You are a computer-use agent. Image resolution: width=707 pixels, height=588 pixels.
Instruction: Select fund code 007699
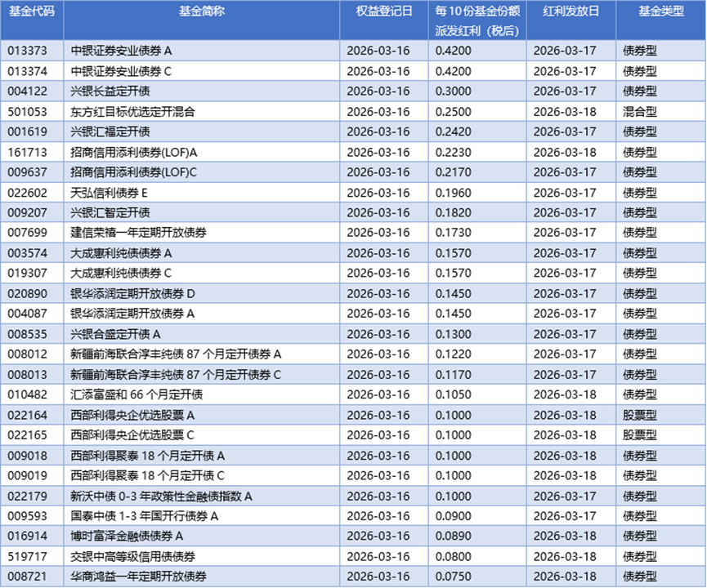pyautogui.click(x=27, y=233)
